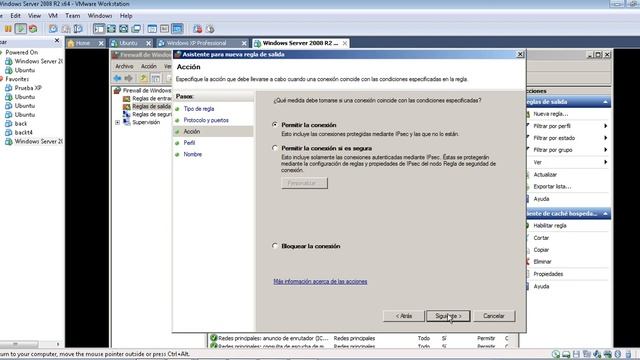The width and height of the screenshot is (640, 360).
Task: Collapse the caché hospedada actions section
Action: [x=605, y=213]
